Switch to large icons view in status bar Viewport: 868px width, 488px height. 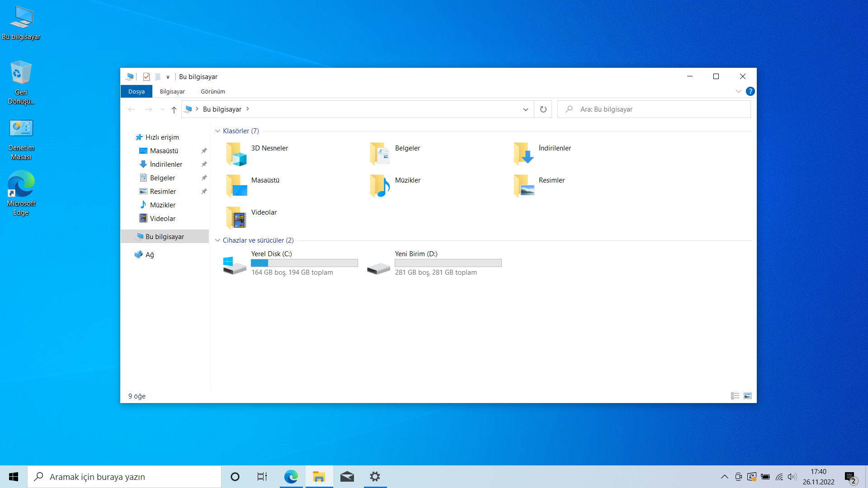coord(748,396)
